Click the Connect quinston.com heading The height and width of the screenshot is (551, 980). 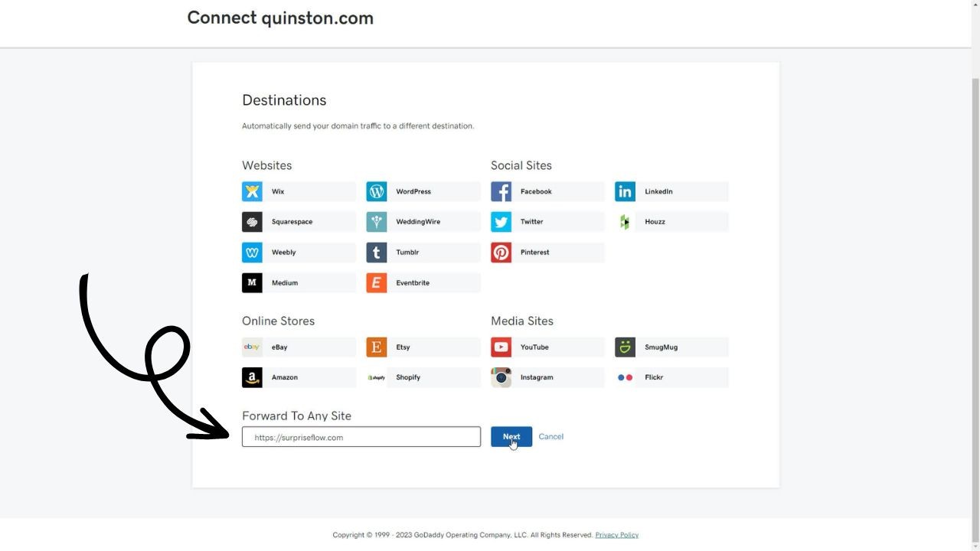pyautogui.click(x=280, y=18)
